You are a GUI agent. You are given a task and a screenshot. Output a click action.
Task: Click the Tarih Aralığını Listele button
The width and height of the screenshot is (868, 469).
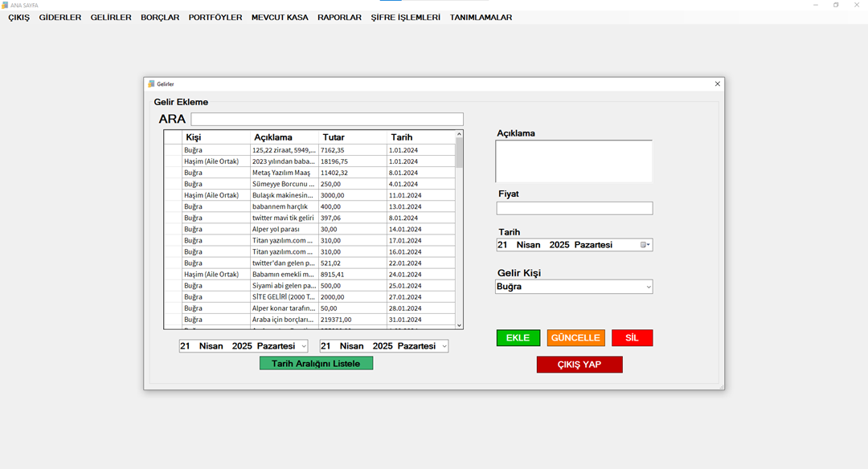316,363
